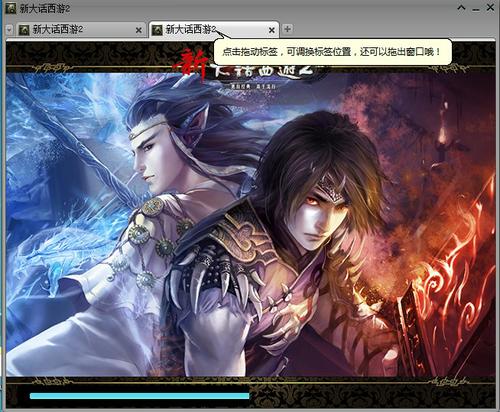Click the red 新 game logo
Image resolution: width=500 pixels, height=412 pixels.
click(x=191, y=65)
